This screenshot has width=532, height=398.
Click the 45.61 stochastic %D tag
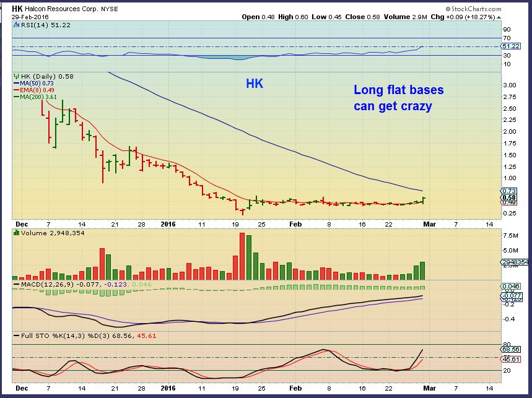click(x=510, y=360)
